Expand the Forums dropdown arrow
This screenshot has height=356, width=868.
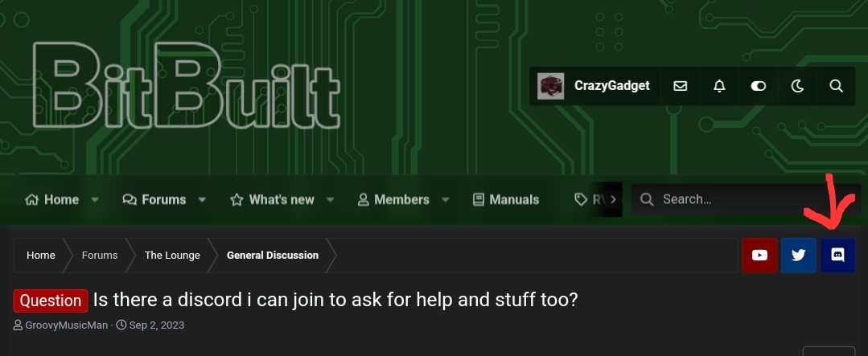[202, 199]
